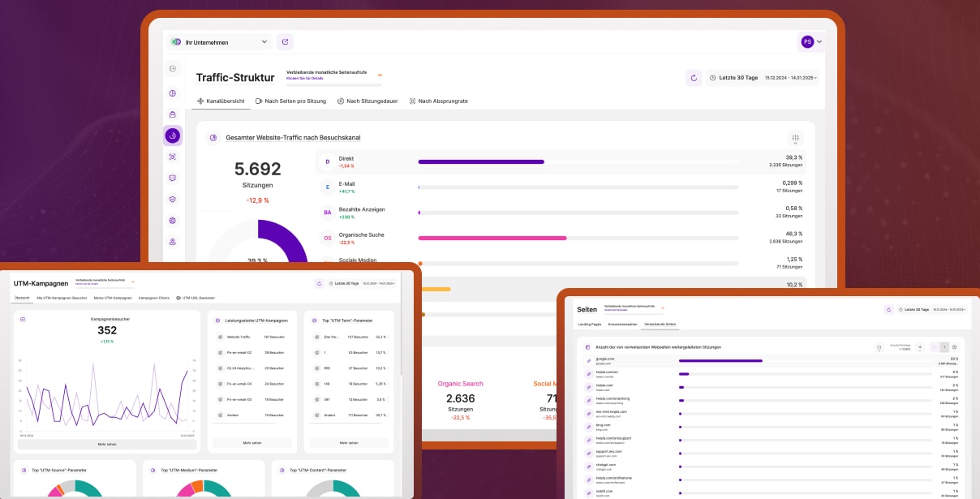This screenshot has height=499, width=980.
Task: Click Mehr sehen under Leistungsstarke UTM-Kampagnen
Action: (252, 443)
